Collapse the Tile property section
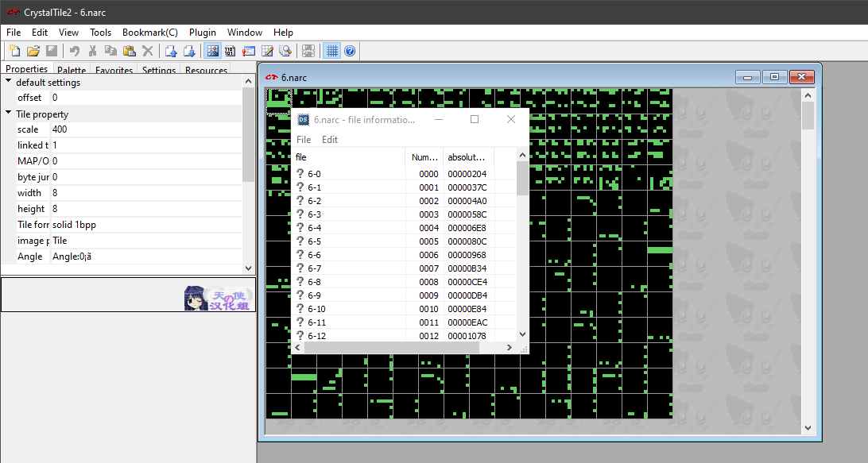The image size is (868, 463). [9, 114]
